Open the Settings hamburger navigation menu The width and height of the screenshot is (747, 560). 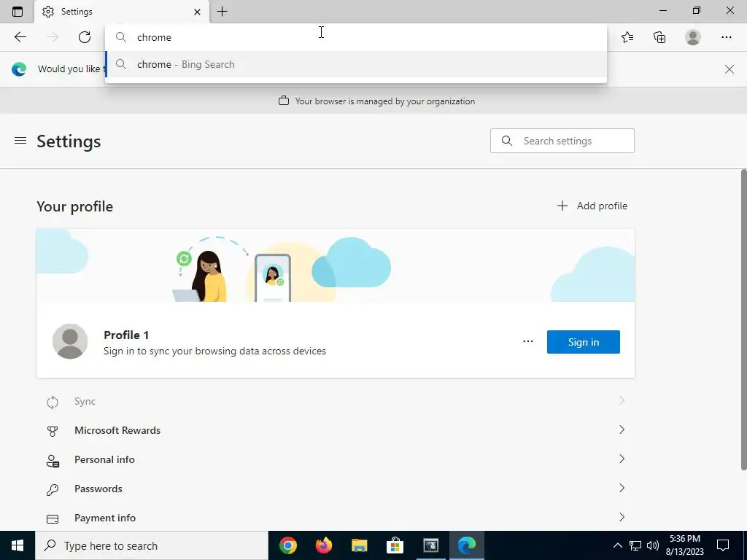tap(20, 141)
